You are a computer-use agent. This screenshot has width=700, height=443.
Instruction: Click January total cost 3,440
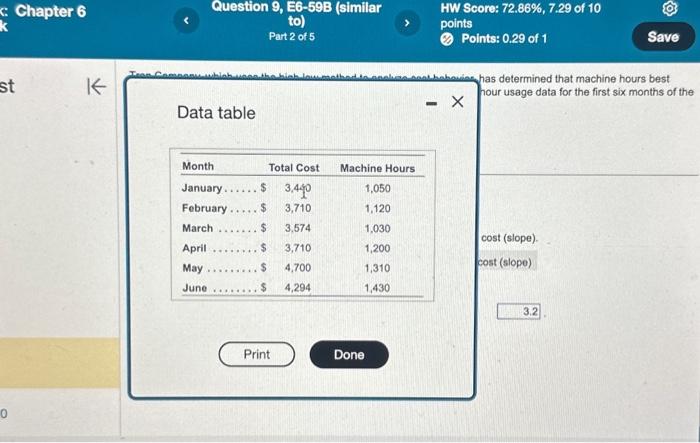click(x=298, y=188)
